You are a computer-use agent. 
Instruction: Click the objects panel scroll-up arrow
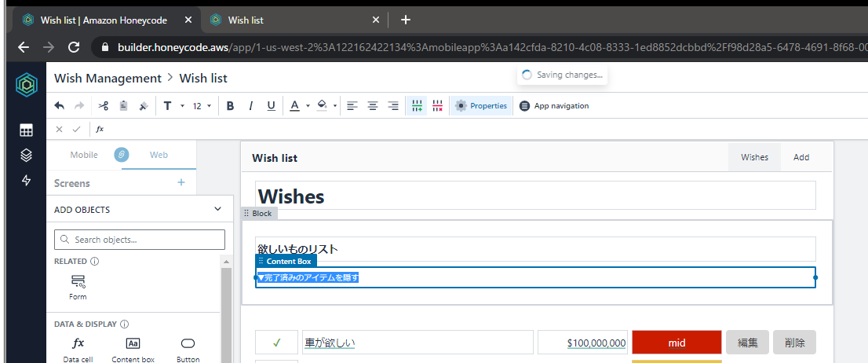226,261
